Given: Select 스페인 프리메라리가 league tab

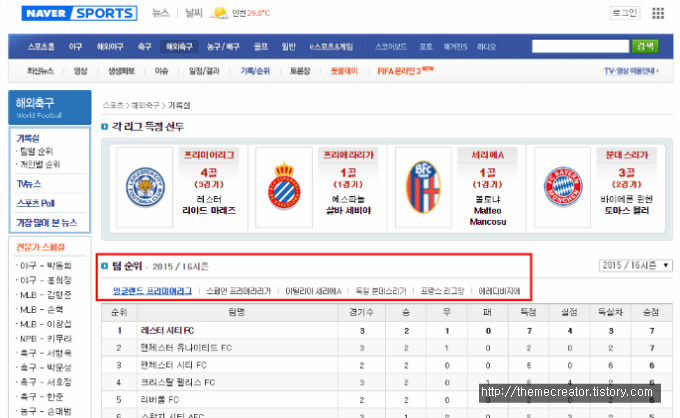Looking at the screenshot, I should coord(239,291).
